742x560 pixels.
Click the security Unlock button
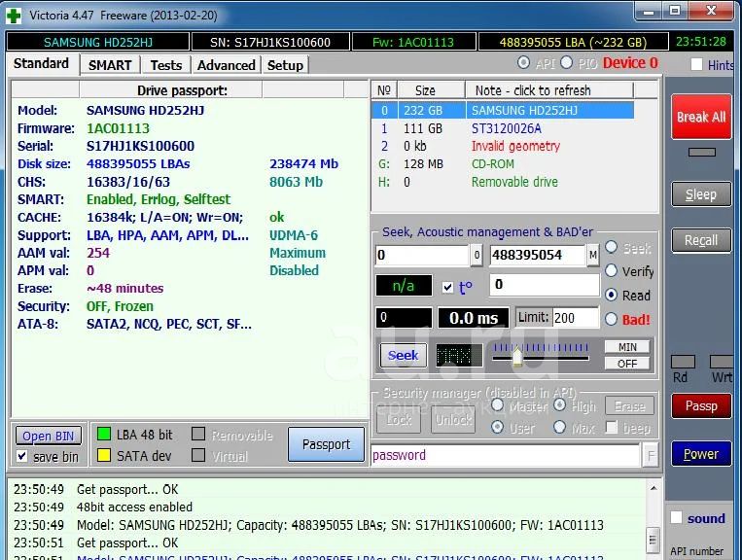453,420
